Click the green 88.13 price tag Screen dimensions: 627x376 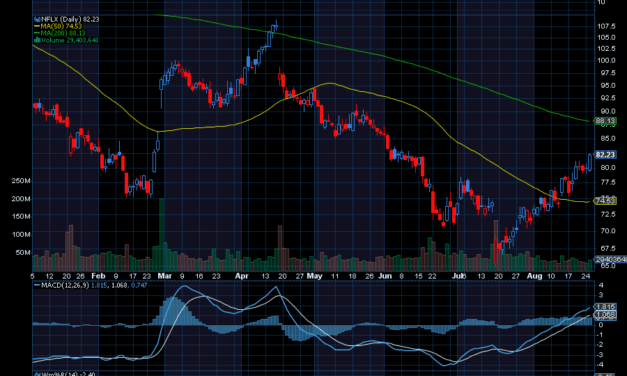point(605,121)
